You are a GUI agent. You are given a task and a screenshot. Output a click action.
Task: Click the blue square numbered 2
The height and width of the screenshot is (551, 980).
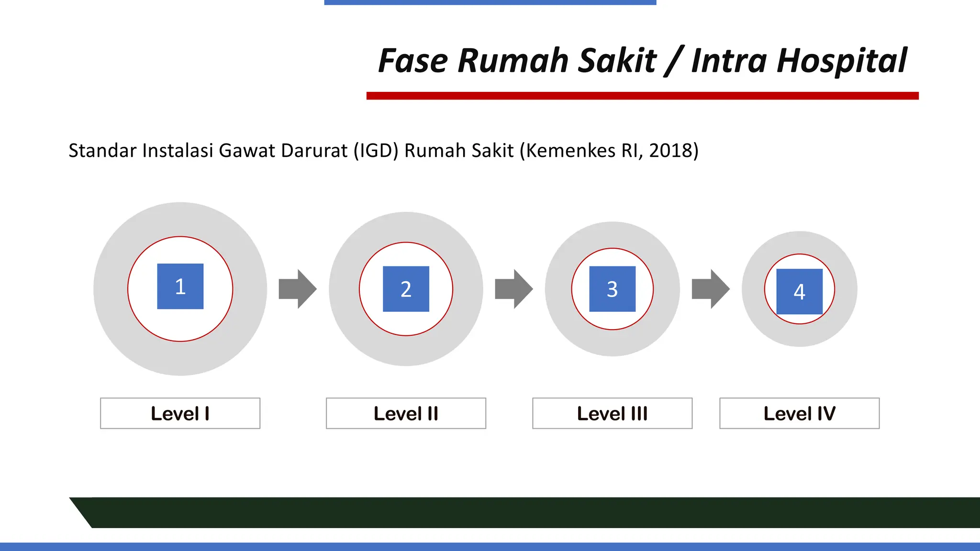[406, 289]
